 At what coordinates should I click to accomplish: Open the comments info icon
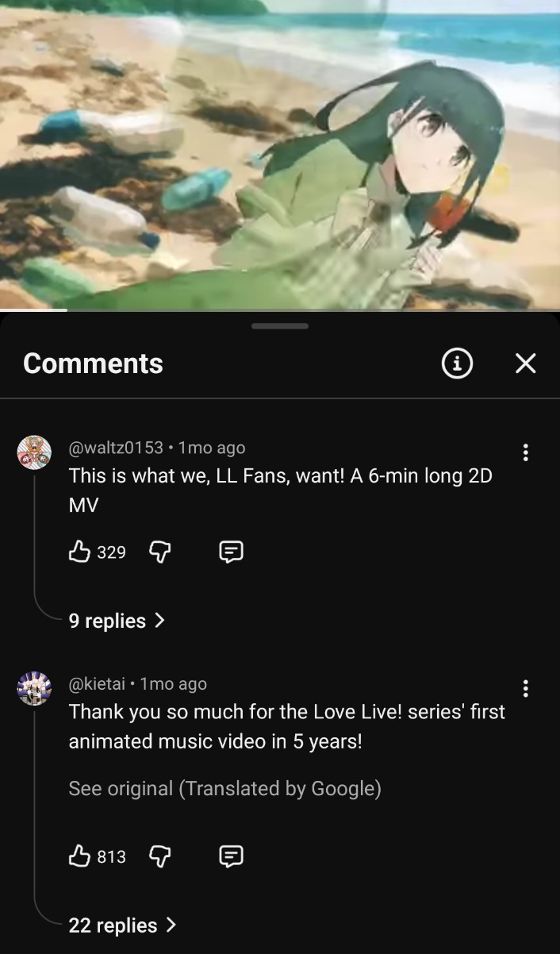457,364
